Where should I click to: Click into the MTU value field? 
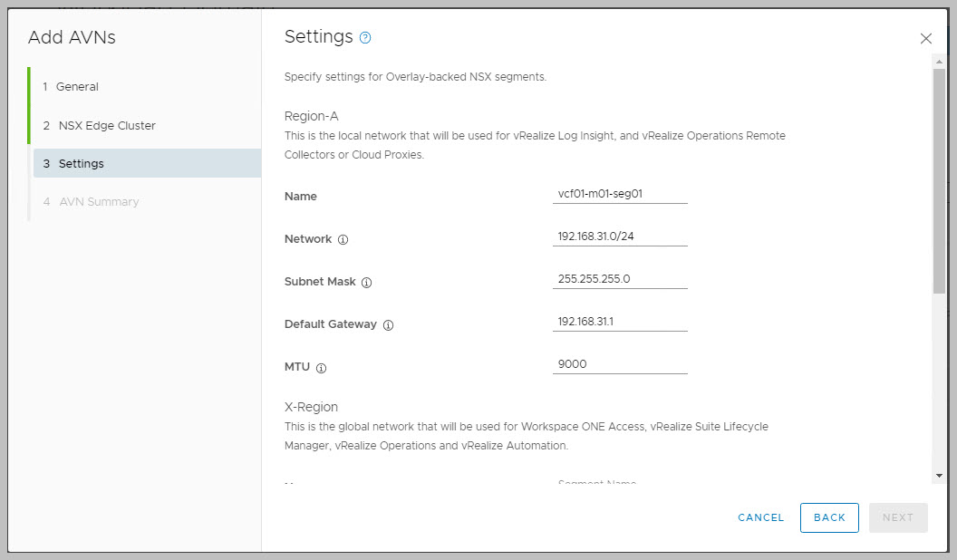point(620,364)
